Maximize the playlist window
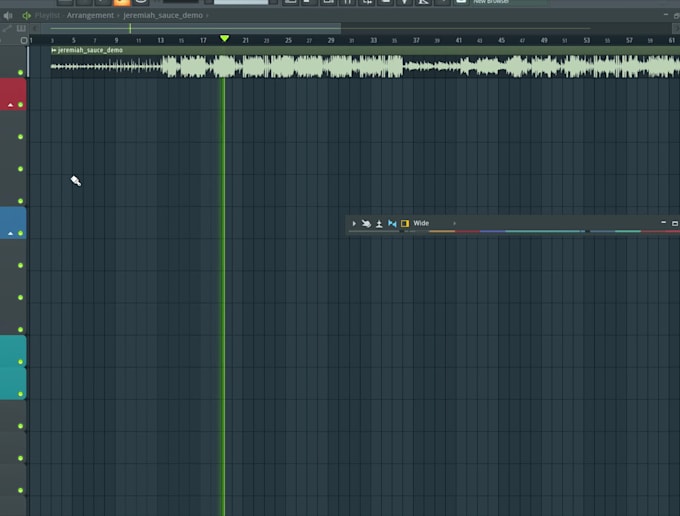Image resolution: width=680 pixels, height=516 pixels. pos(676,16)
